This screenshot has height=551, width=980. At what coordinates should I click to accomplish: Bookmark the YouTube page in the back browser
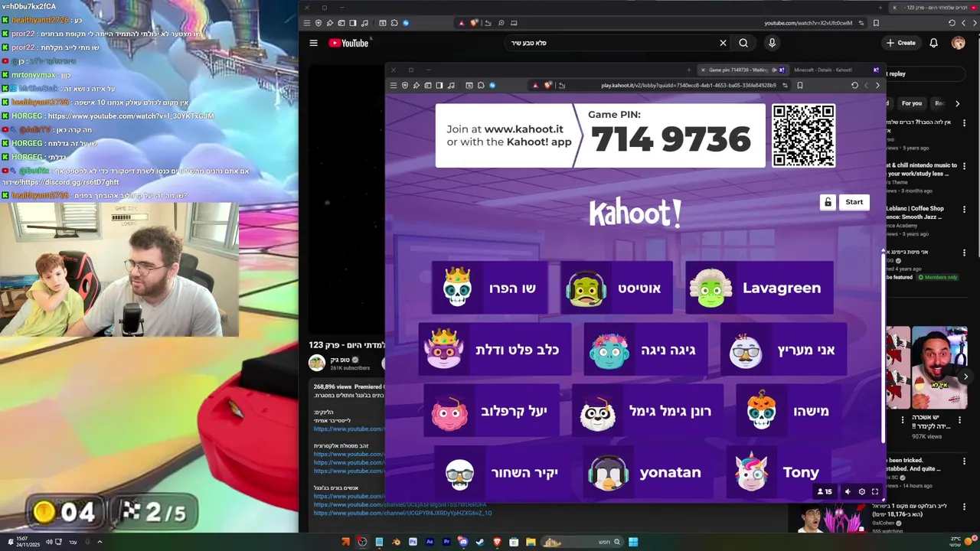click(876, 23)
